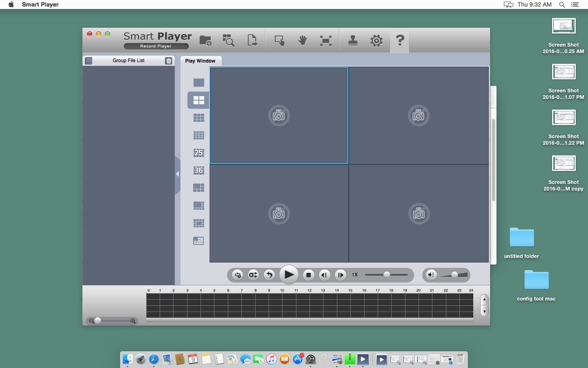Mute audio with the speaker button
Screen dimensions: 588x368
click(431, 275)
